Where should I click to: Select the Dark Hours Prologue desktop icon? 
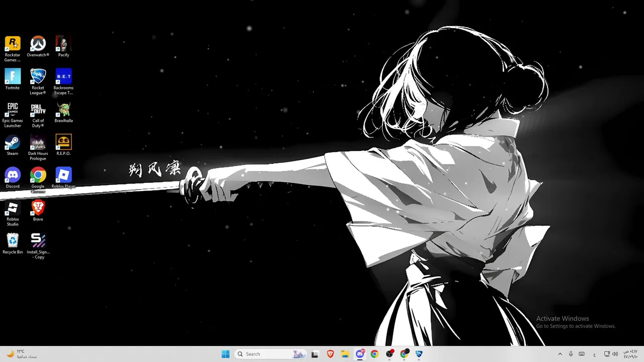(x=38, y=147)
